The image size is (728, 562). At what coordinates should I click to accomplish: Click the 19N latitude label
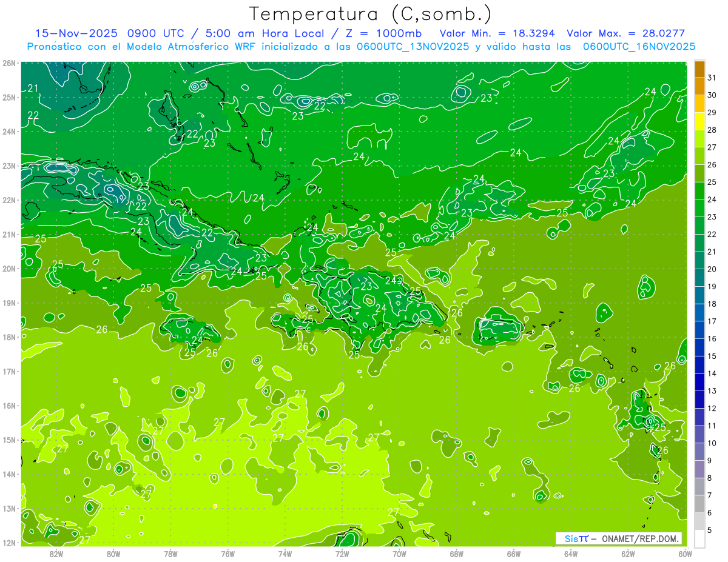(9, 303)
